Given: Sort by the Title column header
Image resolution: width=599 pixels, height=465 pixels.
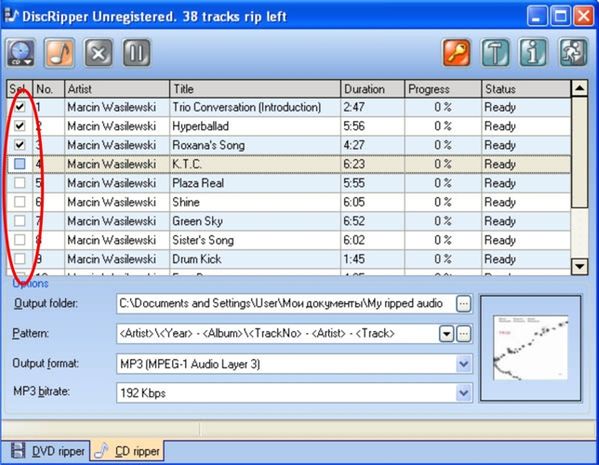Looking at the screenshot, I should click(x=255, y=89).
